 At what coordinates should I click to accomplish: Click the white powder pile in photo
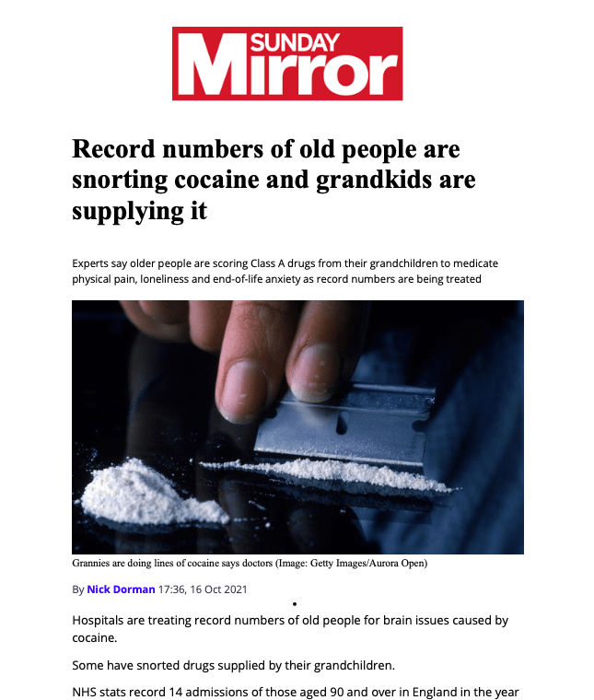149,494
